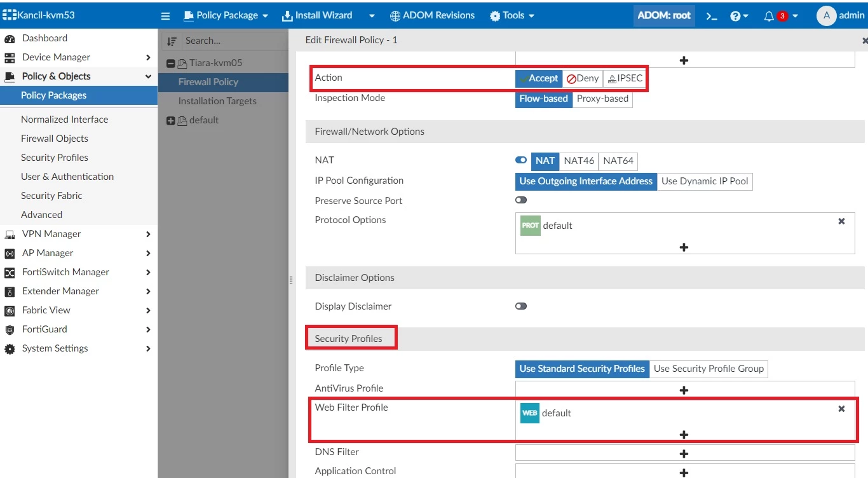
Task: Toggle Preserve Source Port switch
Action: click(521, 200)
